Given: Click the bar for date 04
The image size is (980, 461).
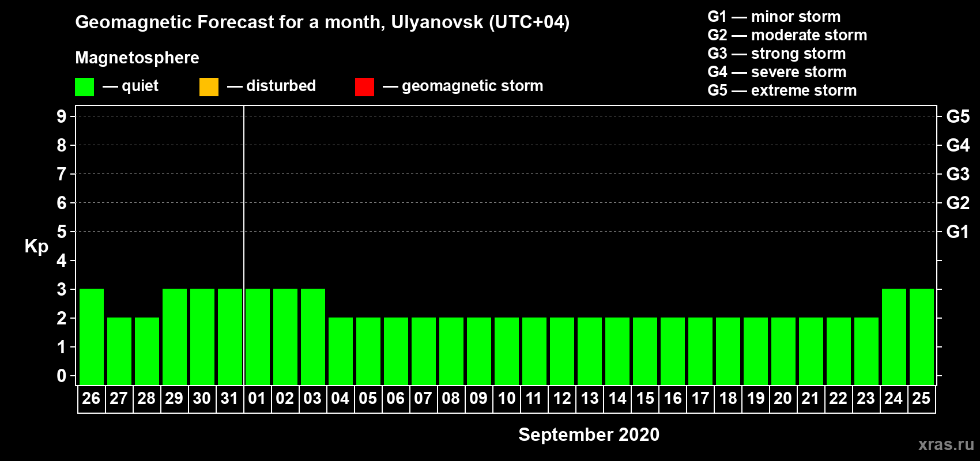Looking at the screenshot, I should 341,351.
